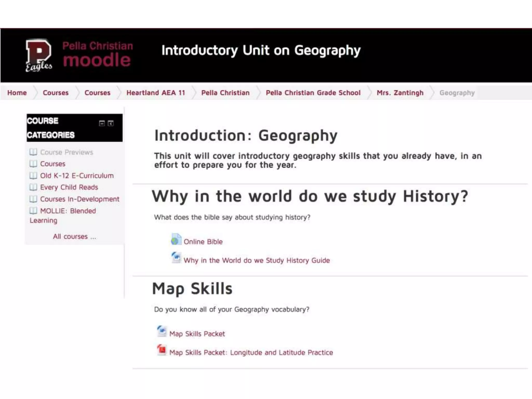Click Word icon beside History Guide
The width and height of the screenshot is (532, 399).
[x=176, y=258]
